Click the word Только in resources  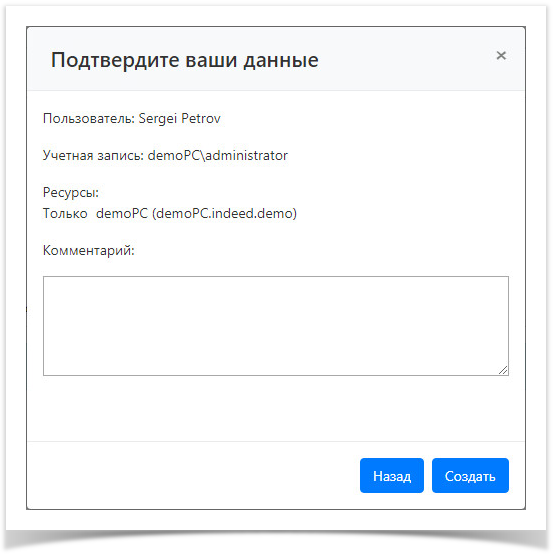[x=65, y=214]
